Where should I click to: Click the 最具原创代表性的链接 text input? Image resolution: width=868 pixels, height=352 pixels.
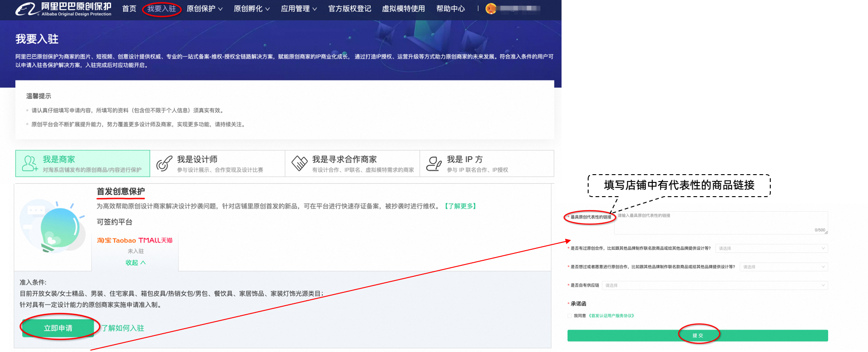point(721,223)
